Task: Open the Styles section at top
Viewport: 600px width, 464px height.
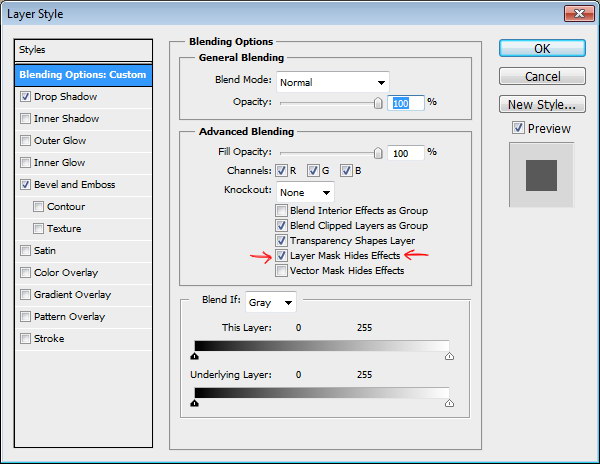Action: tap(84, 50)
